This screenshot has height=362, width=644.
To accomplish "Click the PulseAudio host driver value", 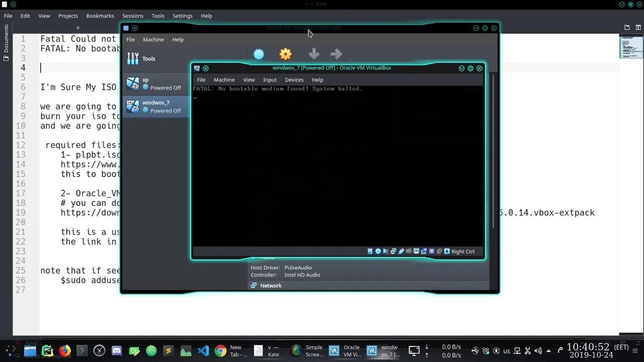I will point(298,268).
